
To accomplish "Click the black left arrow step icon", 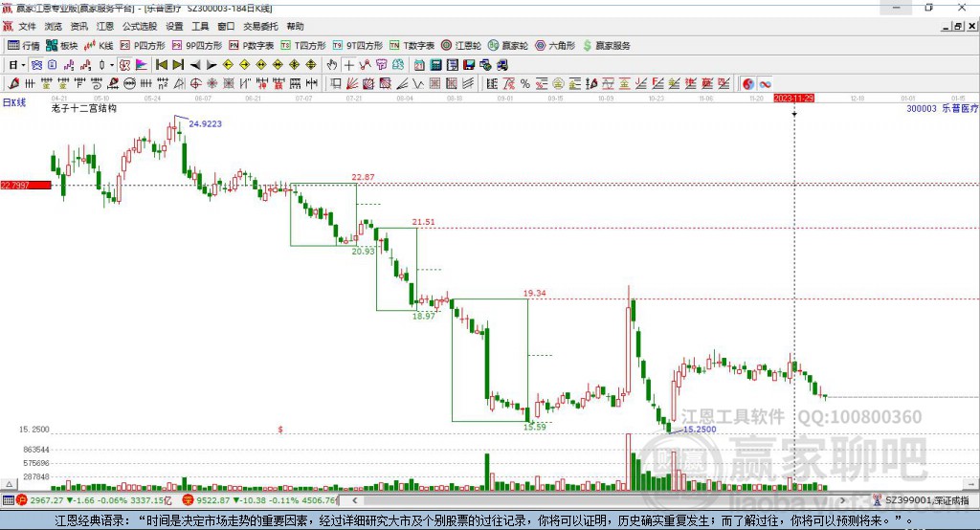I will coord(195,65).
